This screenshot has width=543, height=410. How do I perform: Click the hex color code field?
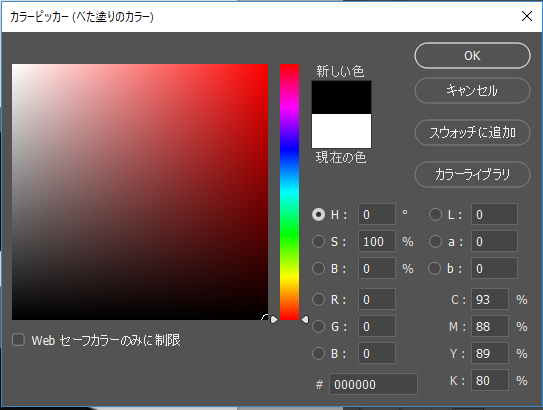(x=373, y=384)
